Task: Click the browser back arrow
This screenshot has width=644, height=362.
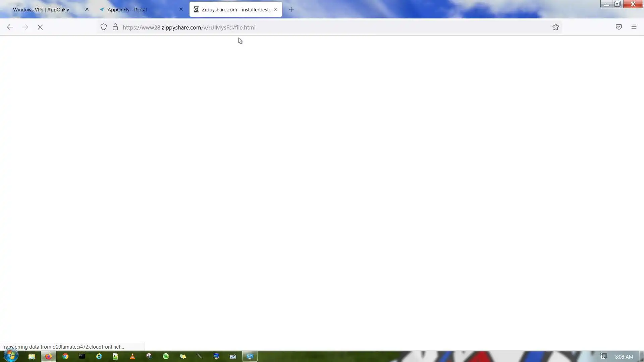Action: point(10,27)
